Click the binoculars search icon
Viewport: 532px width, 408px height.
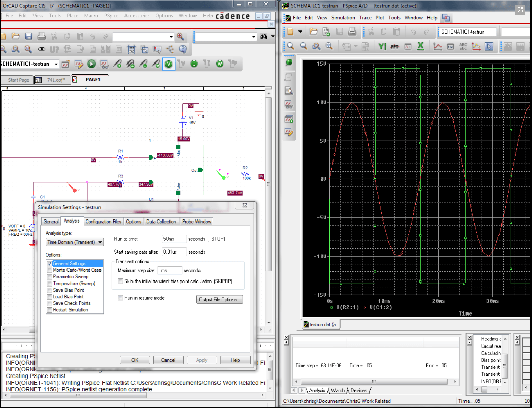pos(264,37)
